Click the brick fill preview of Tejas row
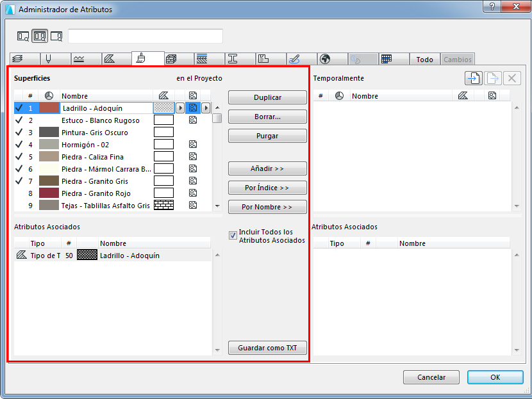The image size is (532, 399). [164, 205]
